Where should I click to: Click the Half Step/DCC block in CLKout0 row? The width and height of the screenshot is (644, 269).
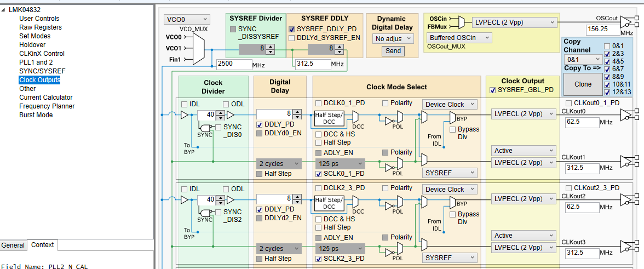point(329,118)
